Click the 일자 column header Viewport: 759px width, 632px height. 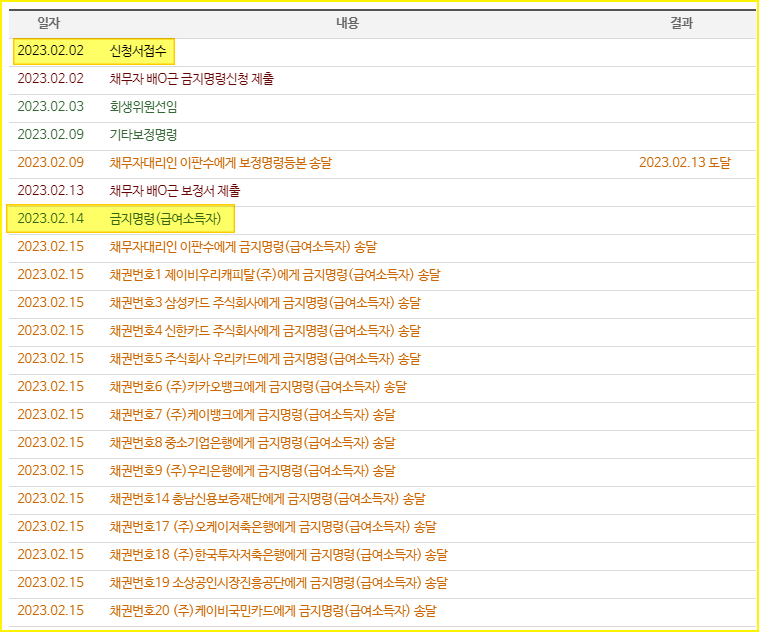click(x=49, y=23)
